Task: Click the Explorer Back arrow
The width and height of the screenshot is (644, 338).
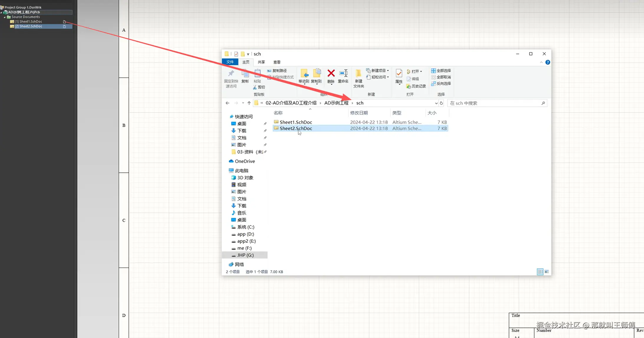Action: click(228, 103)
